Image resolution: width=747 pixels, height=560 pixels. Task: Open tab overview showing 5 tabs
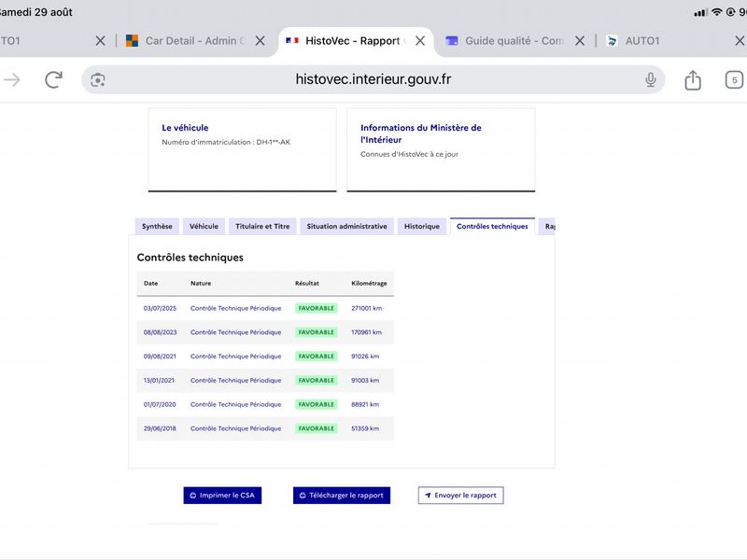(734, 80)
